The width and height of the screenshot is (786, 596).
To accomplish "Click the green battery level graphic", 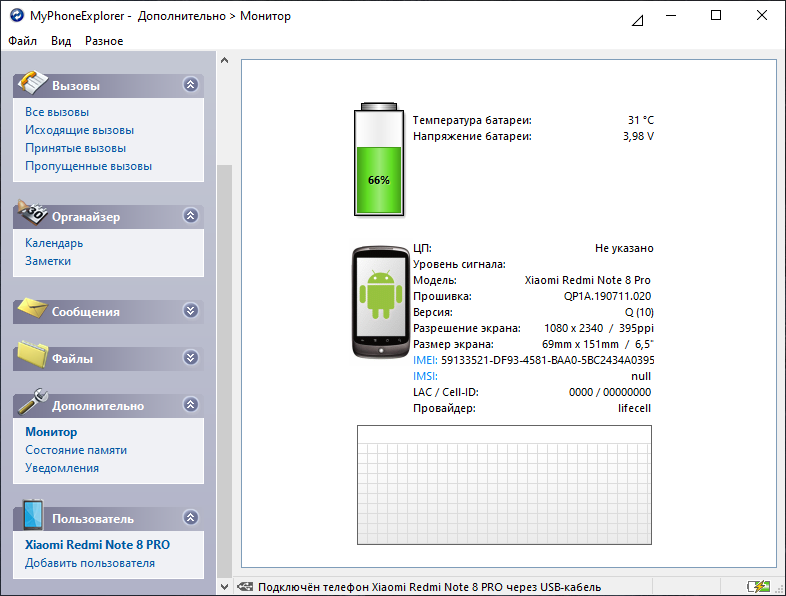I will [x=379, y=160].
